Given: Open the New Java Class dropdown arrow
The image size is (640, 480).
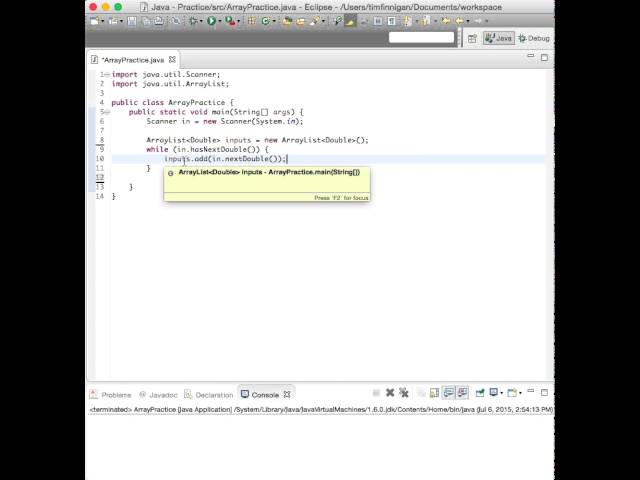Looking at the screenshot, I should pos(274,21).
